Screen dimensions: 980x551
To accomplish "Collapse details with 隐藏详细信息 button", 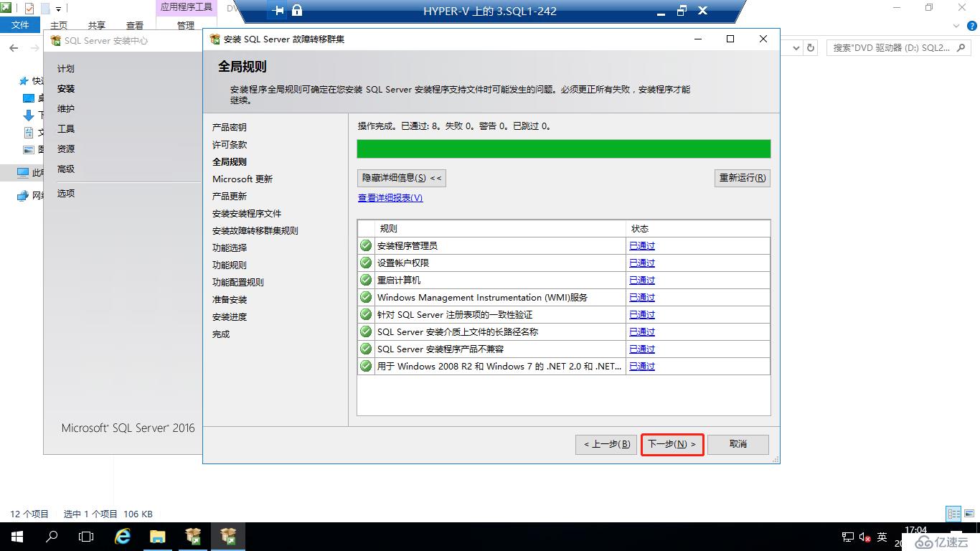I will tap(402, 178).
